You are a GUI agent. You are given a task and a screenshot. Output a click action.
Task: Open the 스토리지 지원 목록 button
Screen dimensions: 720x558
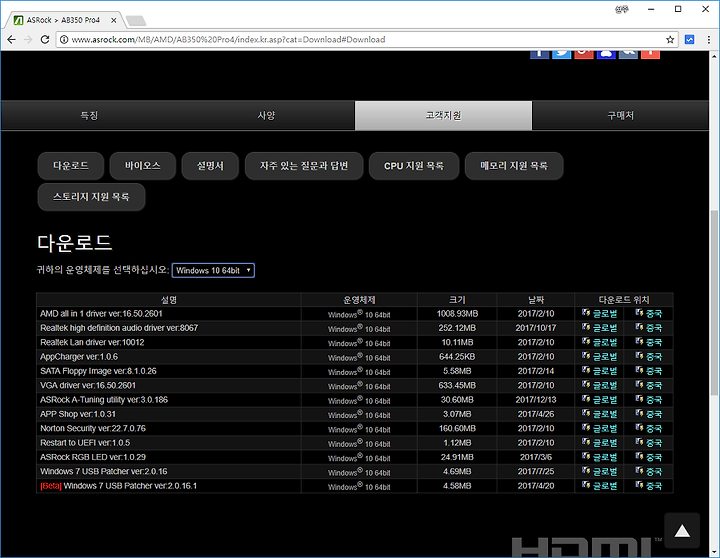click(91, 197)
